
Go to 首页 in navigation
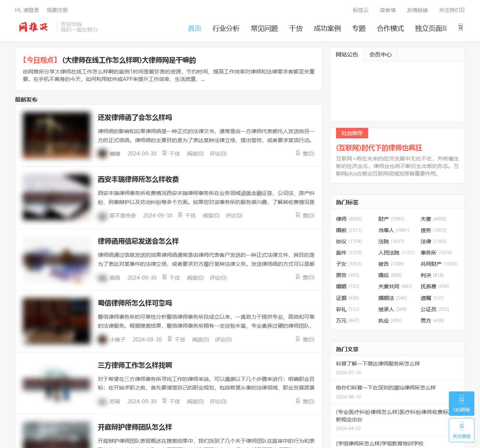click(195, 28)
